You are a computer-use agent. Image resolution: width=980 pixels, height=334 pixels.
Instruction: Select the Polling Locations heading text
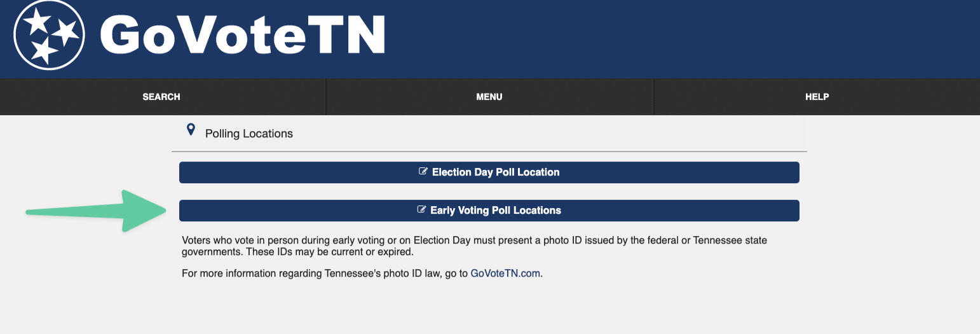click(x=248, y=134)
